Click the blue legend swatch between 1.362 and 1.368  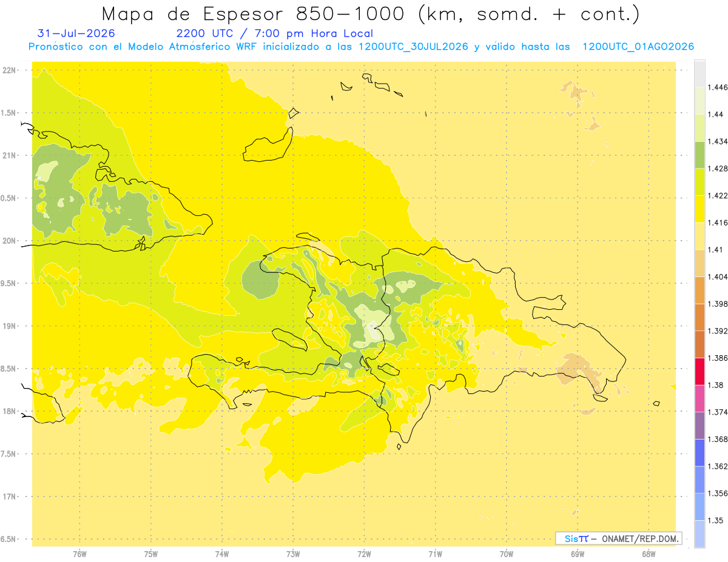[x=699, y=453]
